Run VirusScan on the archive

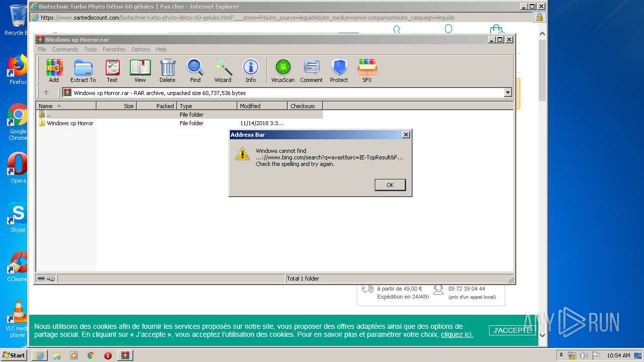(x=283, y=70)
